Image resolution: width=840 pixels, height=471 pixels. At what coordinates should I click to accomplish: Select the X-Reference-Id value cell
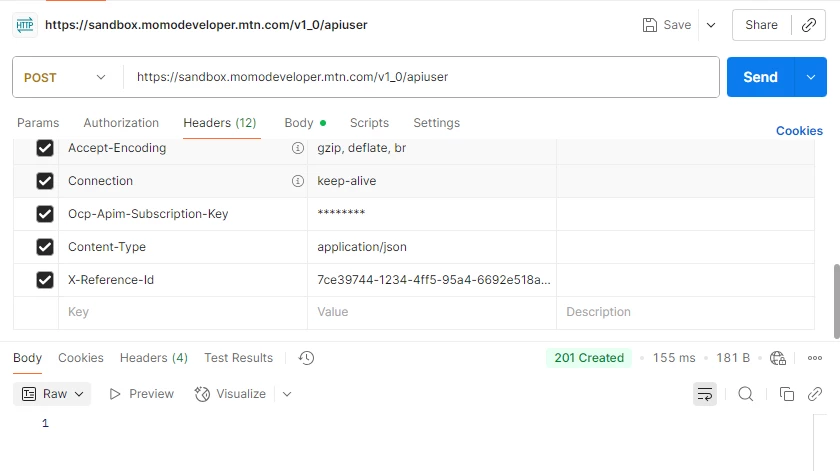coord(432,280)
